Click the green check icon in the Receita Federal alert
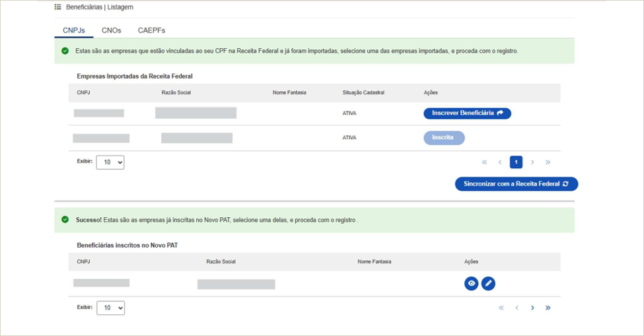The height and width of the screenshot is (336, 644). click(65, 51)
